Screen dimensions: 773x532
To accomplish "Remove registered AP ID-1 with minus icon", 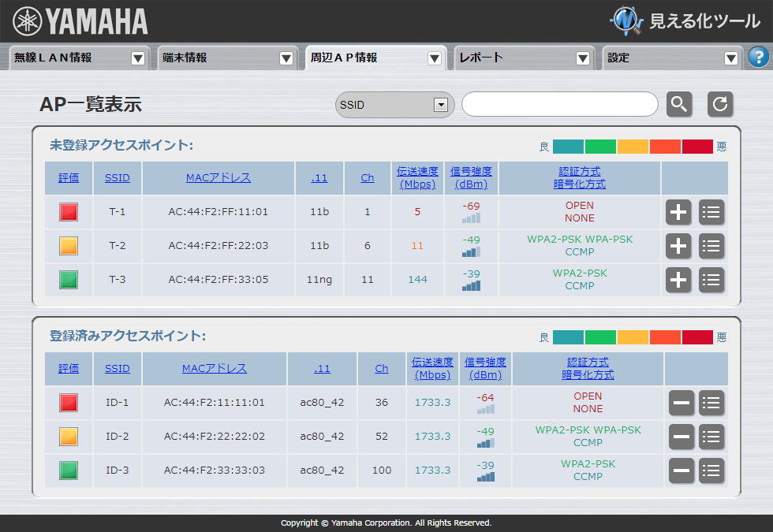I will (x=681, y=404).
